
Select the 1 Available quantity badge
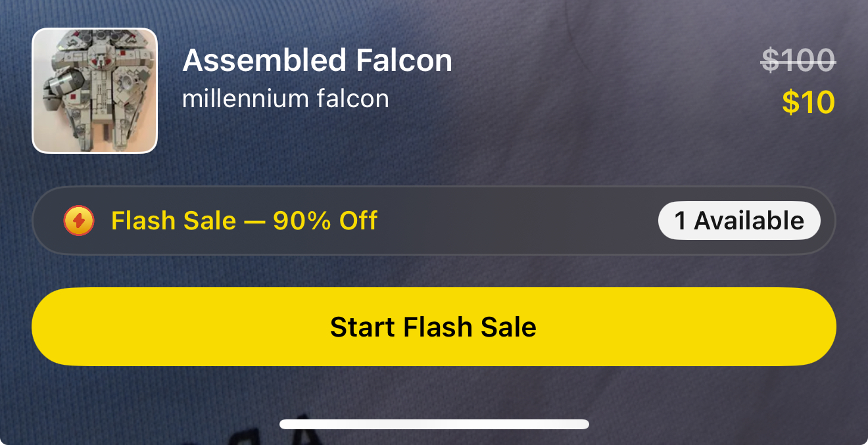coord(739,221)
